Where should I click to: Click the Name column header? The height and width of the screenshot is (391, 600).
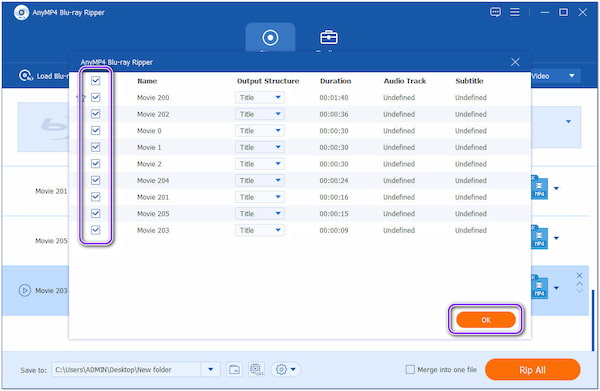[x=147, y=81]
